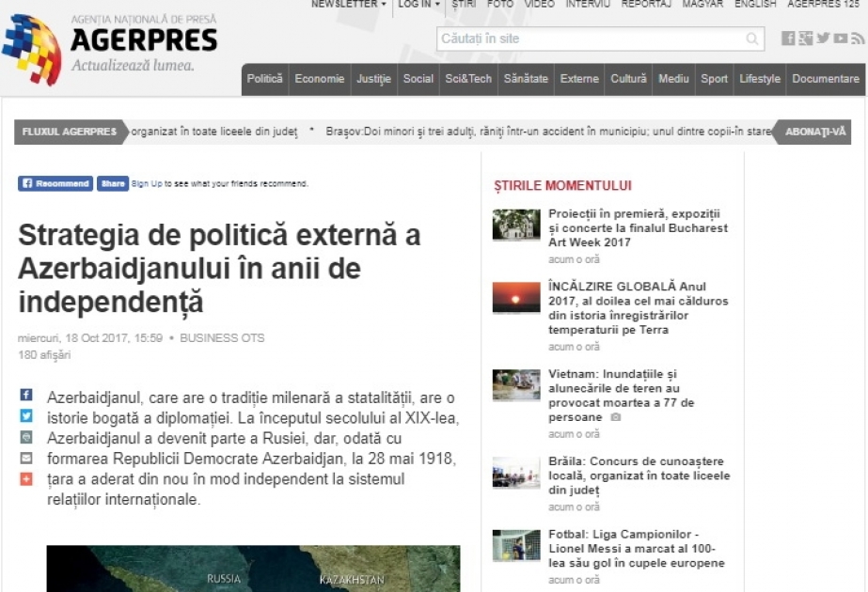Expand the LOG IN dropdown
Screen dimensions: 868x592
[419, 5]
